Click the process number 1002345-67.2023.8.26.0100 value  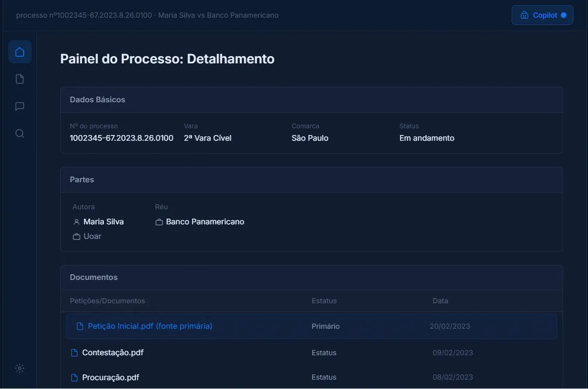122,138
